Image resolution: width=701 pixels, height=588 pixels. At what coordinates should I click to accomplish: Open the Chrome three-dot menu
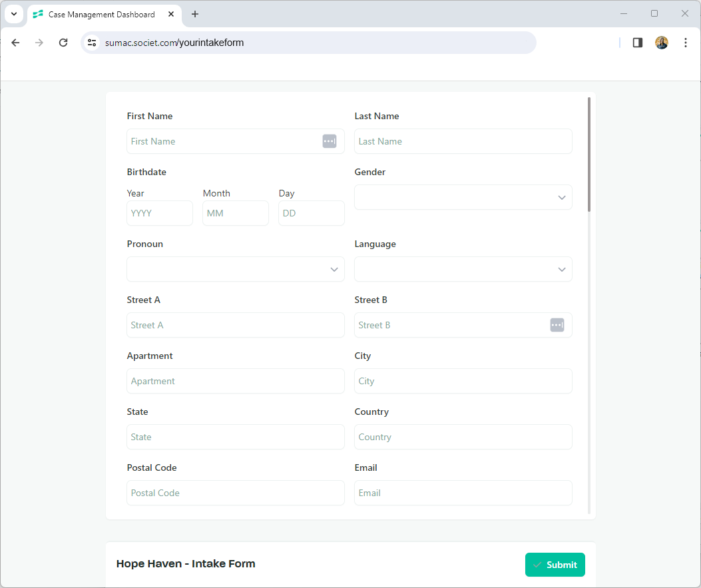pyautogui.click(x=685, y=43)
